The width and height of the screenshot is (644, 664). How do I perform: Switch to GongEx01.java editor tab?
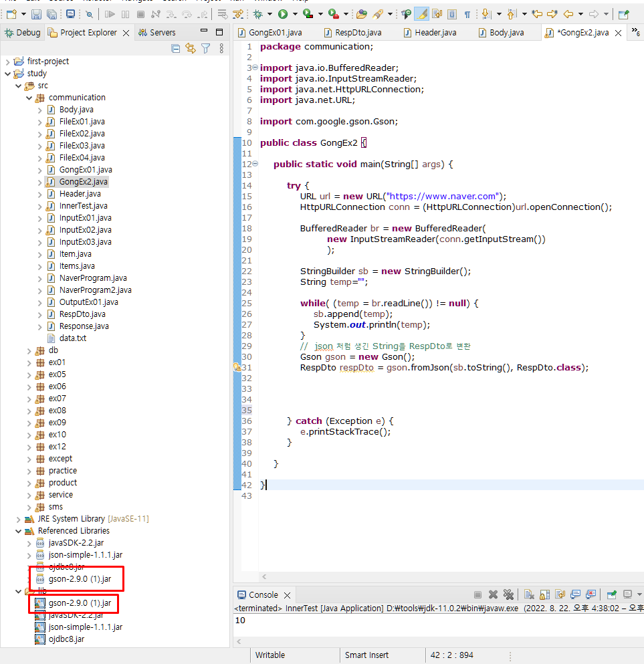tap(270, 33)
